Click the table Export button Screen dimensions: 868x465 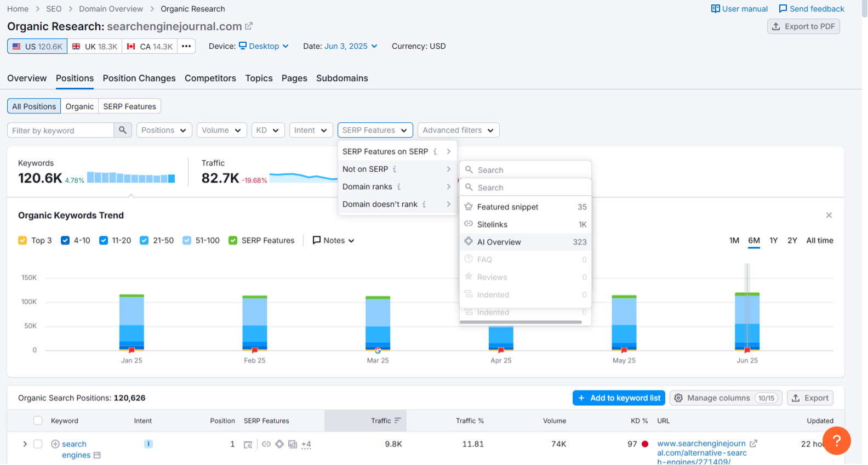click(x=810, y=398)
